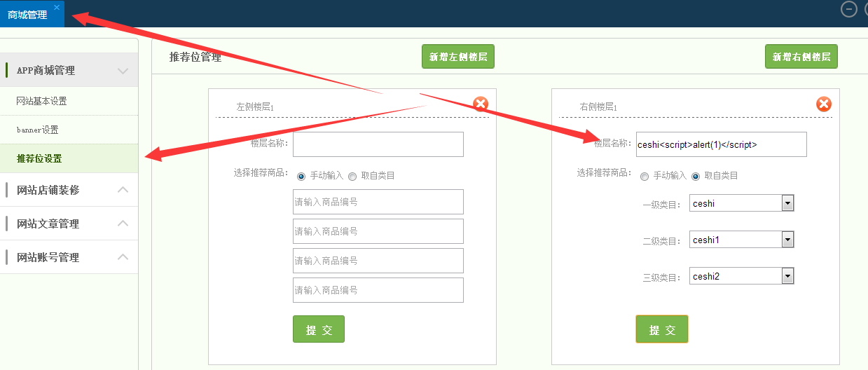
Task: Click the first 请输入商品编号 input
Action: (x=378, y=202)
